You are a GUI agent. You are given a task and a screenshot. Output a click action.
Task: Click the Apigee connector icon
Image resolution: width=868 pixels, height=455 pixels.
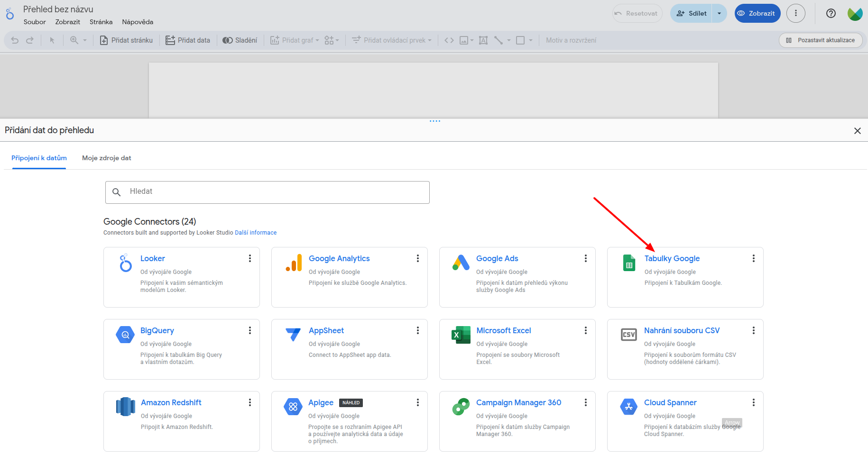293,407
